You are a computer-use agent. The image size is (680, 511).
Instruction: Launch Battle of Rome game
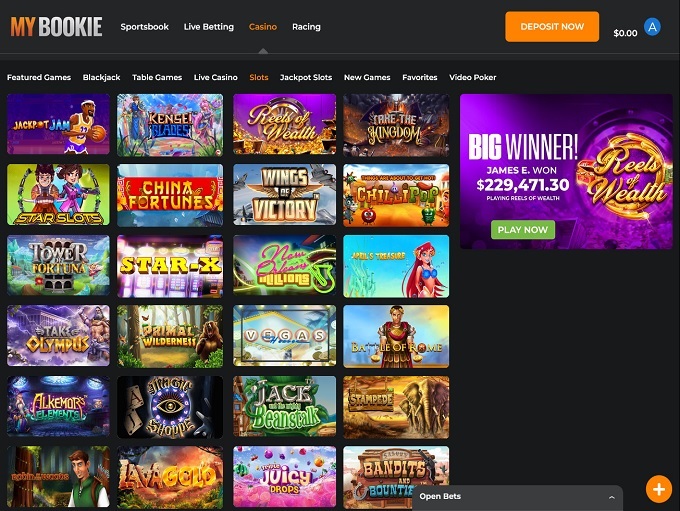click(x=396, y=336)
